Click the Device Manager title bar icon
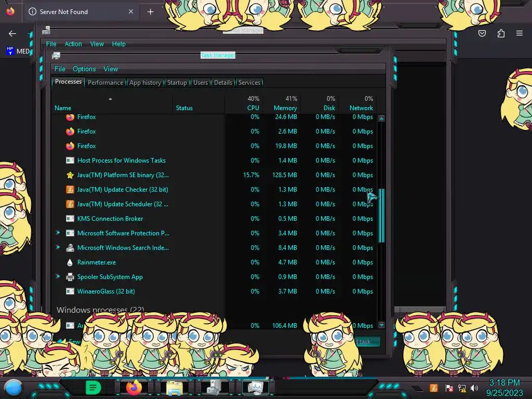The width and height of the screenshot is (532, 399). pos(46,30)
